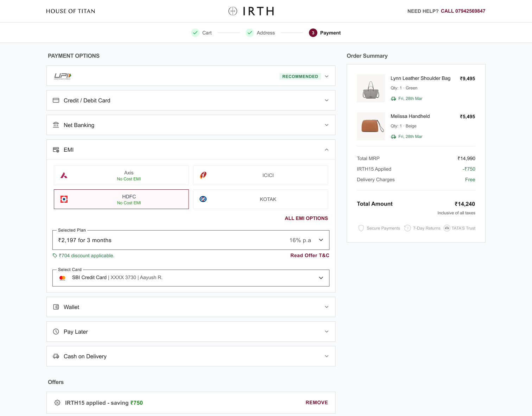Open the Credit / Debit Card option
The width and height of the screenshot is (532, 416).
tap(191, 100)
